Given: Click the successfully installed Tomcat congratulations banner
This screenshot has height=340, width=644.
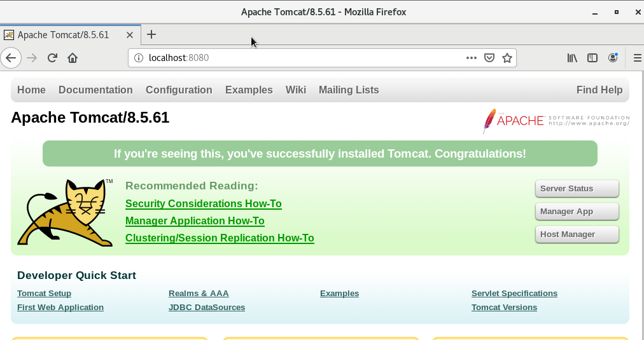Looking at the screenshot, I should pyautogui.click(x=320, y=154).
